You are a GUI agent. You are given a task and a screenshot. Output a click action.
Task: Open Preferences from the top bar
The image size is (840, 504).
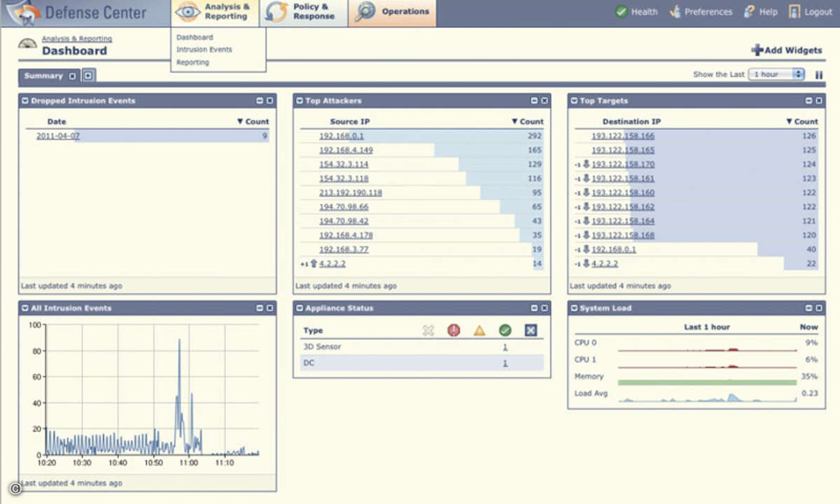[x=701, y=12]
